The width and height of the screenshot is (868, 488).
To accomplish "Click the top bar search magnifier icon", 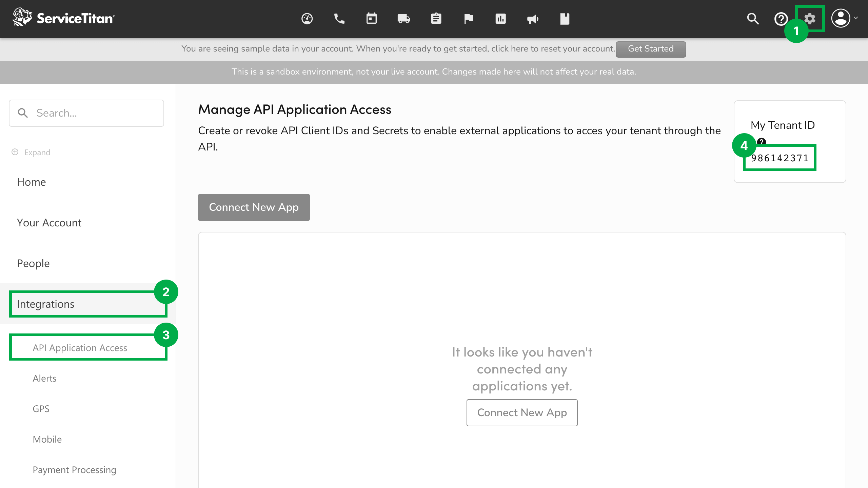I will click(753, 19).
